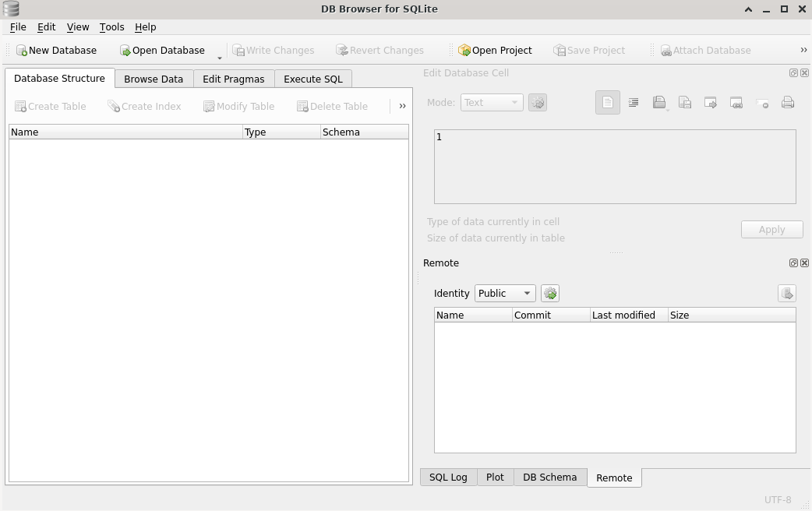The height and width of the screenshot is (511, 812).
Task: Click the Name column header in Remote list
Action: 473,315
